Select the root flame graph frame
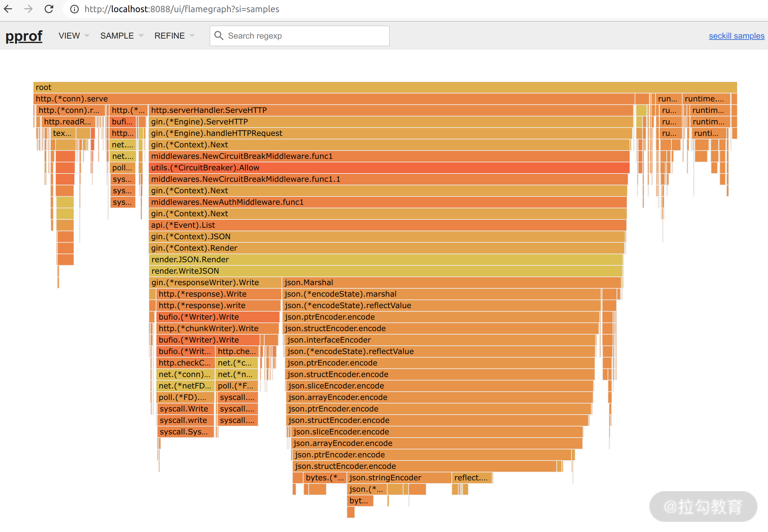This screenshot has height=532, width=768. pyautogui.click(x=385, y=87)
